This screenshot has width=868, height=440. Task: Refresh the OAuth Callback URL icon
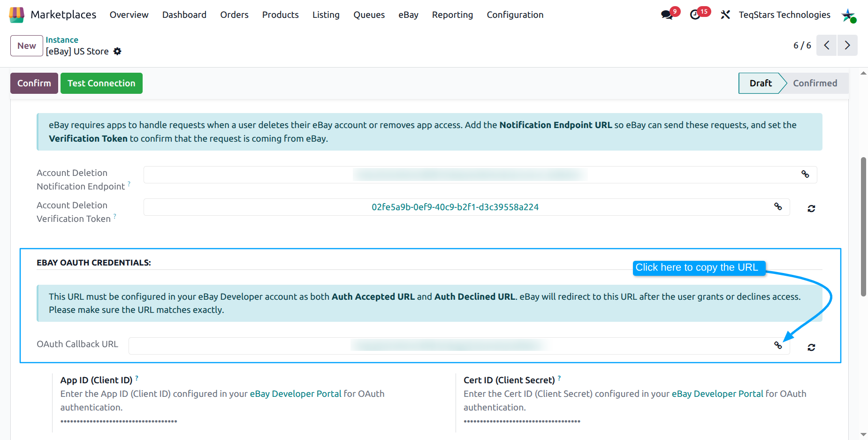click(x=811, y=347)
